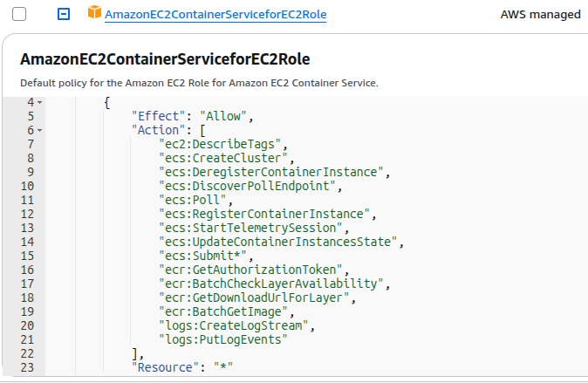The width and height of the screenshot is (588, 383).
Task: Select line number 11 in the gutter
Action: tap(27, 201)
